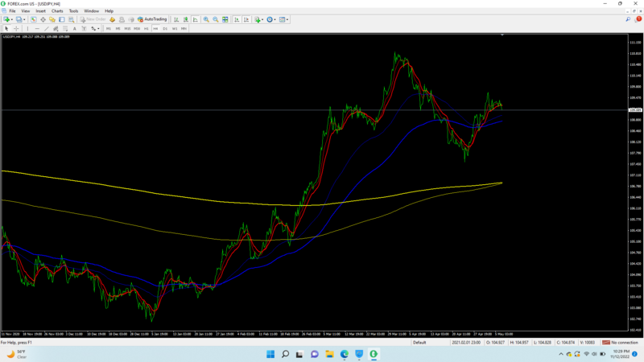Open the View menu
Screen dimensions: 644x362
pyautogui.click(x=26, y=11)
